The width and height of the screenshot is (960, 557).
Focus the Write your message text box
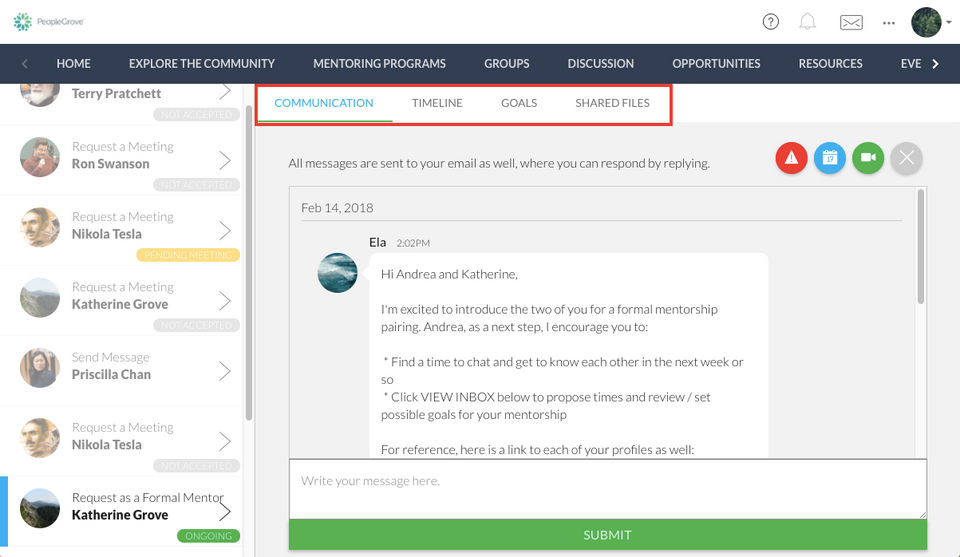pos(607,488)
